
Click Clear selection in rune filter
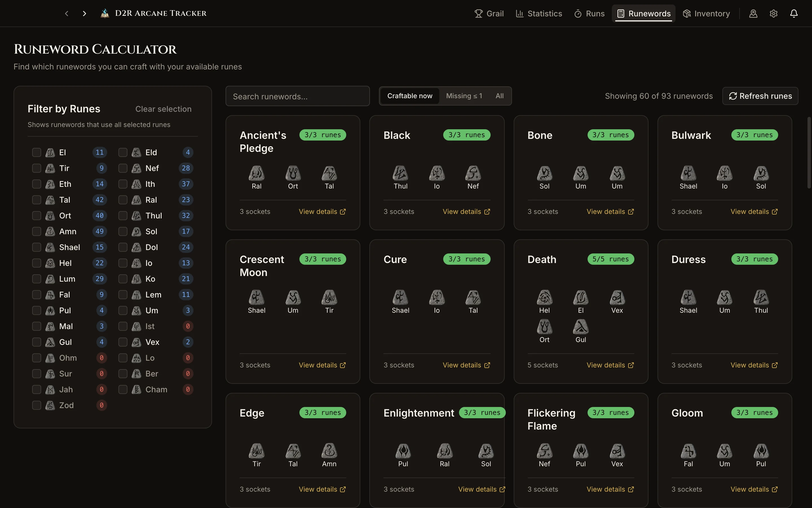tap(164, 109)
